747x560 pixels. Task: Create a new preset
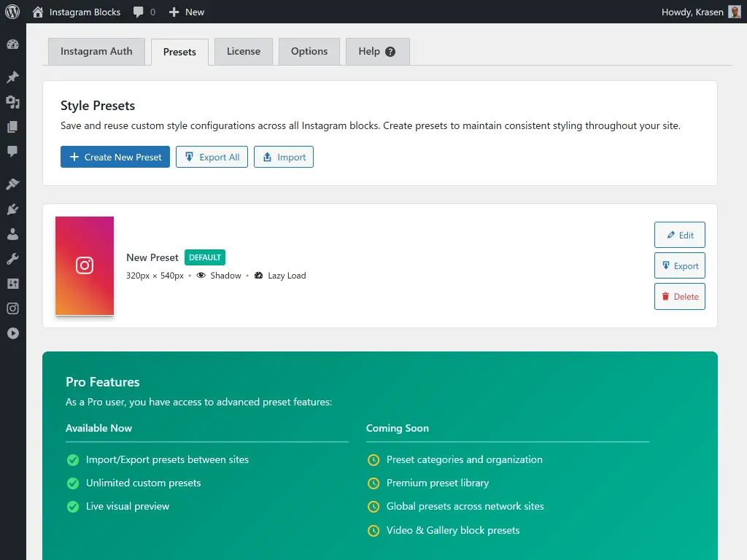click(115, 157)
